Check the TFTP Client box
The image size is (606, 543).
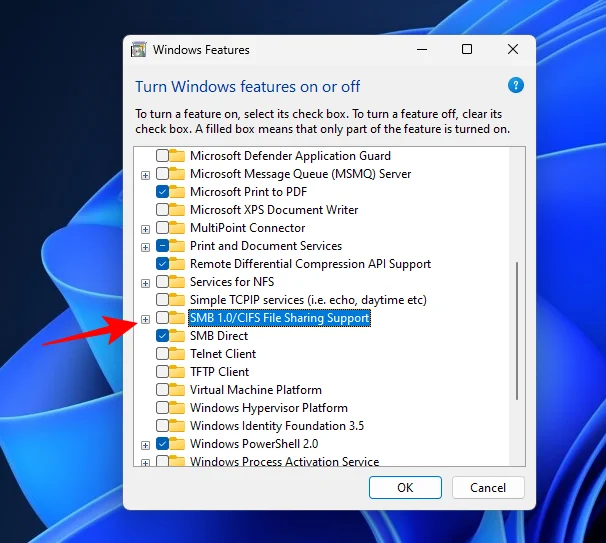[162, 372]
